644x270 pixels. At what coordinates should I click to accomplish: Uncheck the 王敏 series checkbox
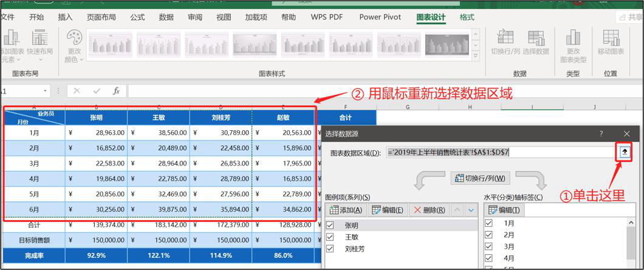click(x=330, y=237)
